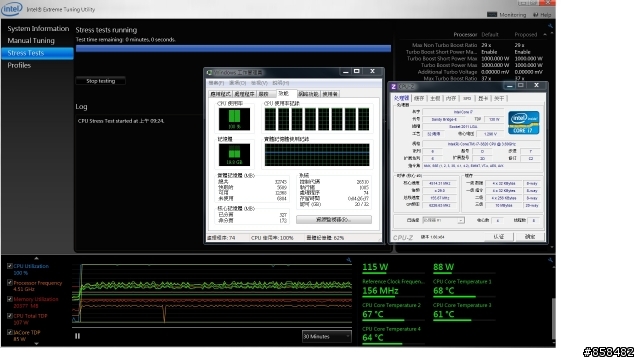The height and width of the screenshot is (360, 640).
Task: Switch to the 緩存 tab in CPU-Z
Action: (x=419, y=99)
